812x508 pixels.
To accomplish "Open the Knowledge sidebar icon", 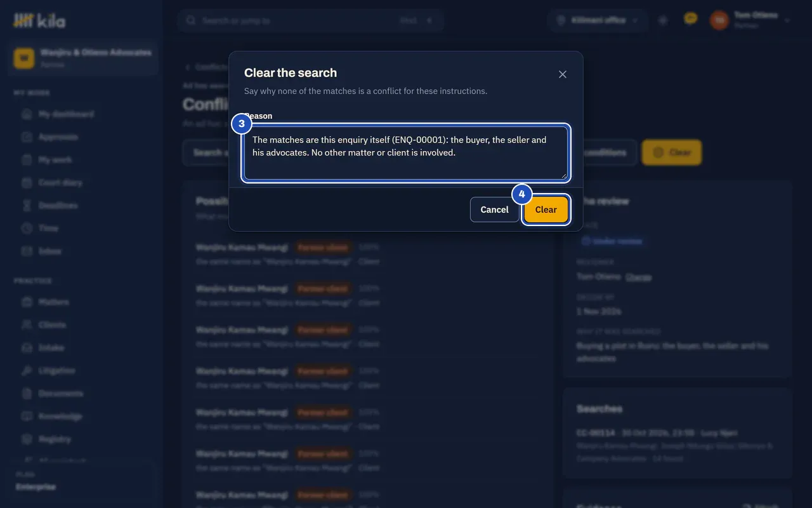I will (27, 417).
